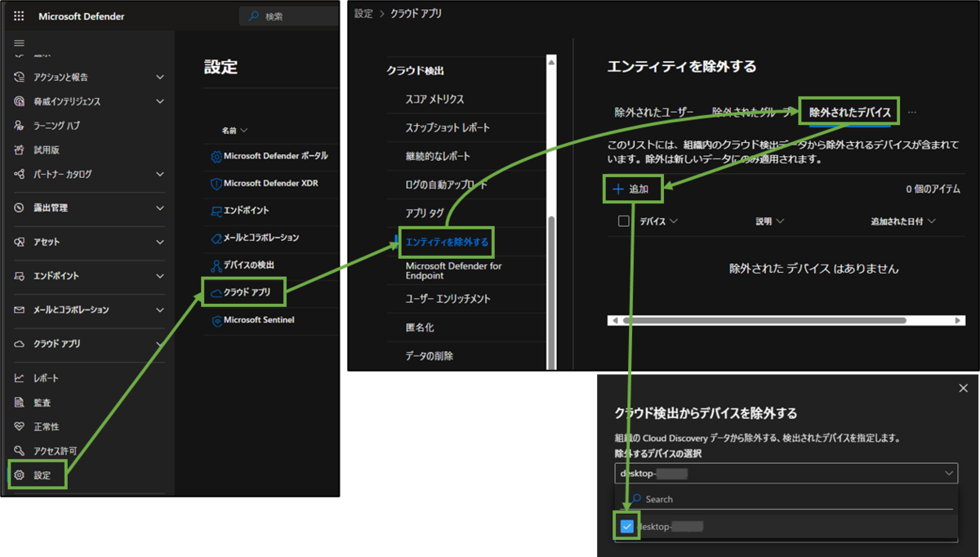Select エンティティを除外する in cloud discovery menu
The width and height of the screenshot is (980, 557).
tap(447, 242)
